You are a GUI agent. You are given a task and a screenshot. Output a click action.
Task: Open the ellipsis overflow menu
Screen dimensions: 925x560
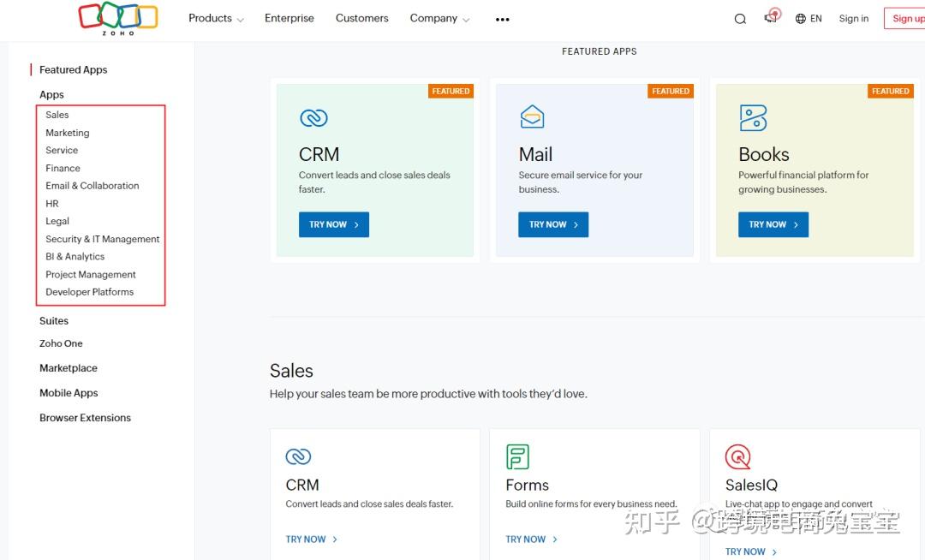502,19
